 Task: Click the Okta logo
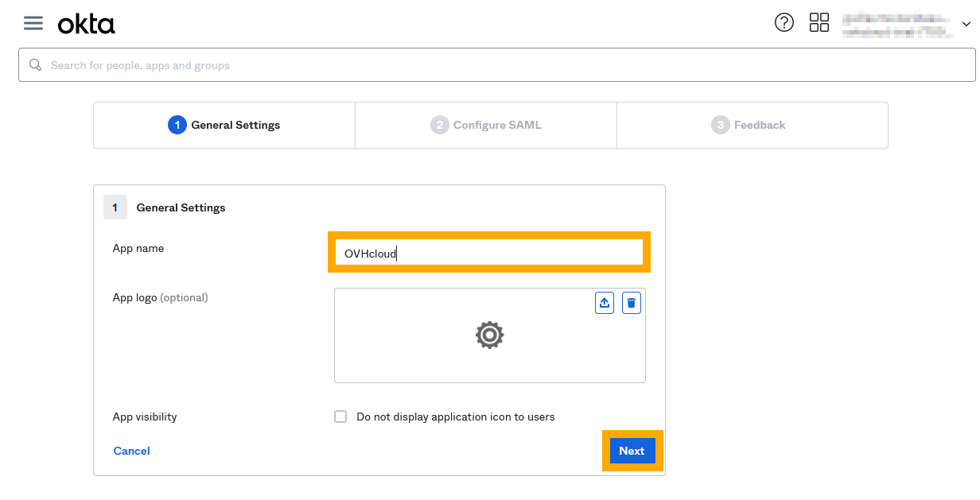pyautogui.click(x=87, y=25)
